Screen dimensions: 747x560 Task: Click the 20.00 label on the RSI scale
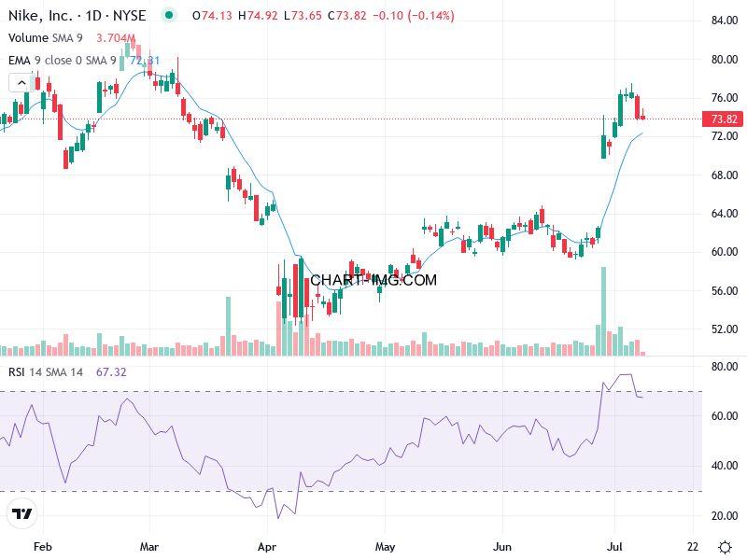[x=725, y=516]
